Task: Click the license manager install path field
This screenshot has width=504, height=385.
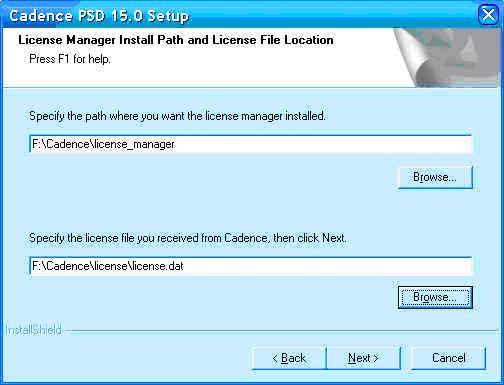Action: pyautogui.click(x=251, y=144)
